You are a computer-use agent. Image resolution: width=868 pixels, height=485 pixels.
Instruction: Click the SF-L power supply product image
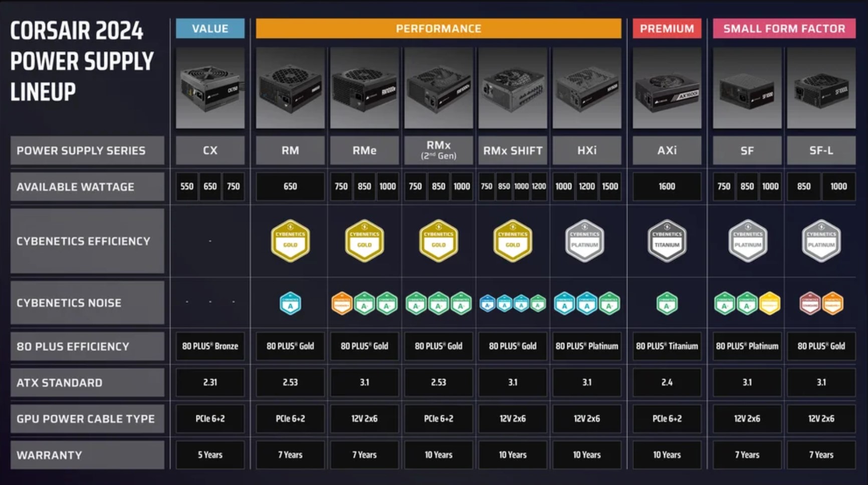point(821,88)
